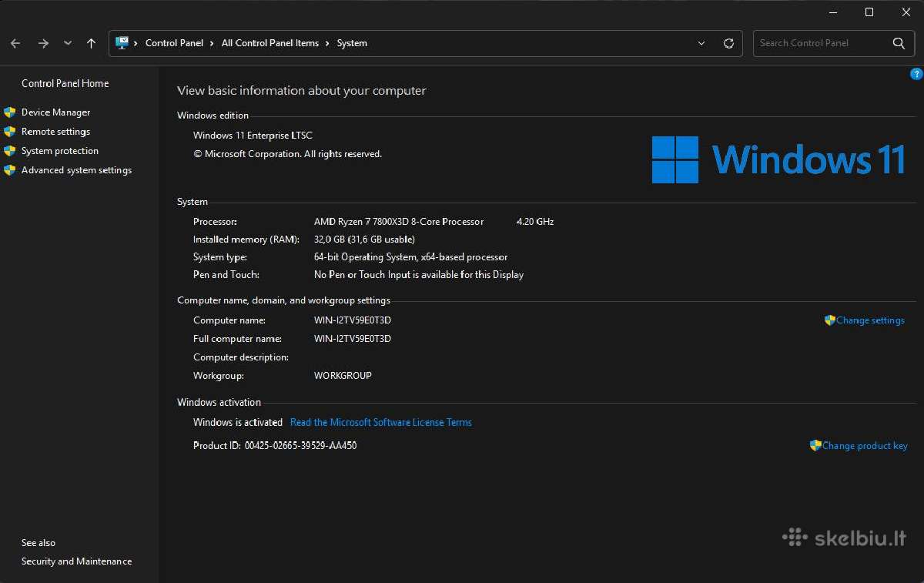Click the System breadcrumb
Viewport: 924px width, 583px height.
coord(352,43)
